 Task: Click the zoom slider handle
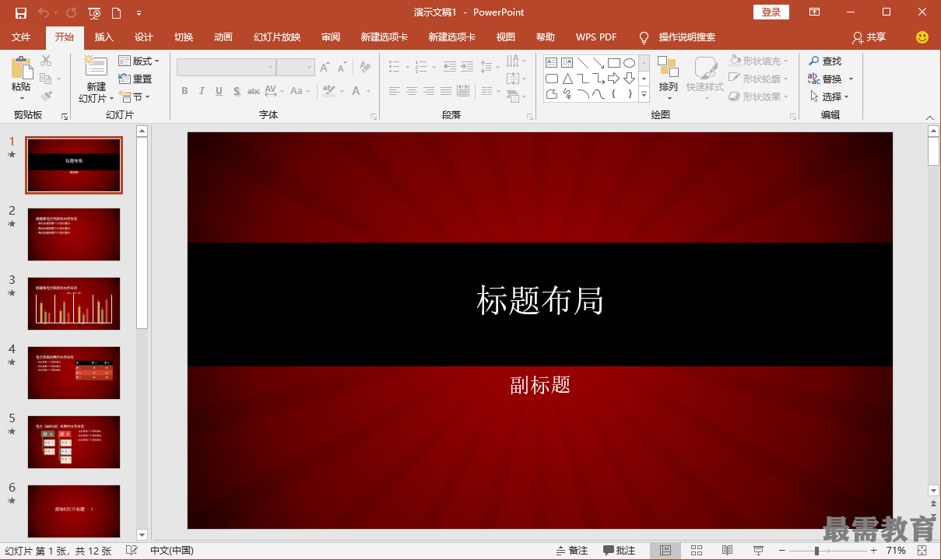point(816,551)
